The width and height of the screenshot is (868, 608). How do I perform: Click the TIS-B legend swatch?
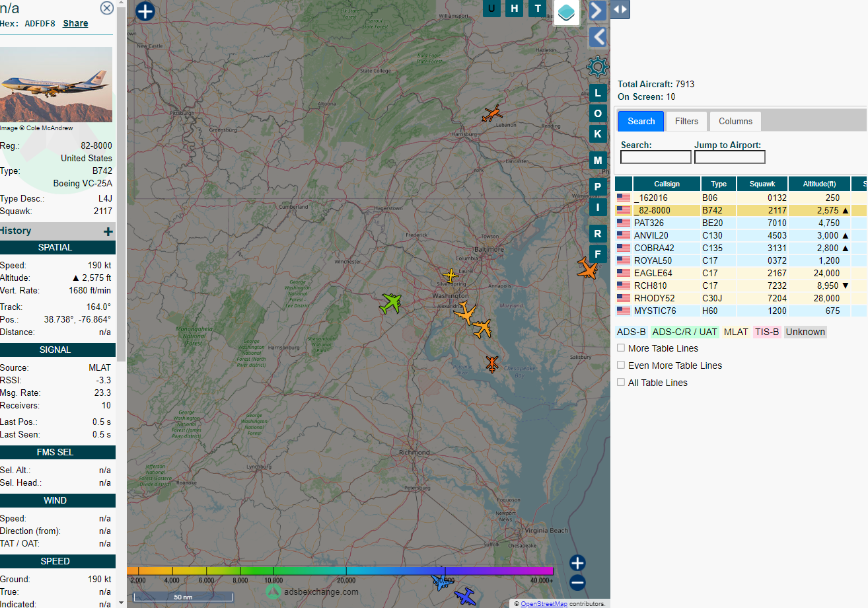click(767, 332)
